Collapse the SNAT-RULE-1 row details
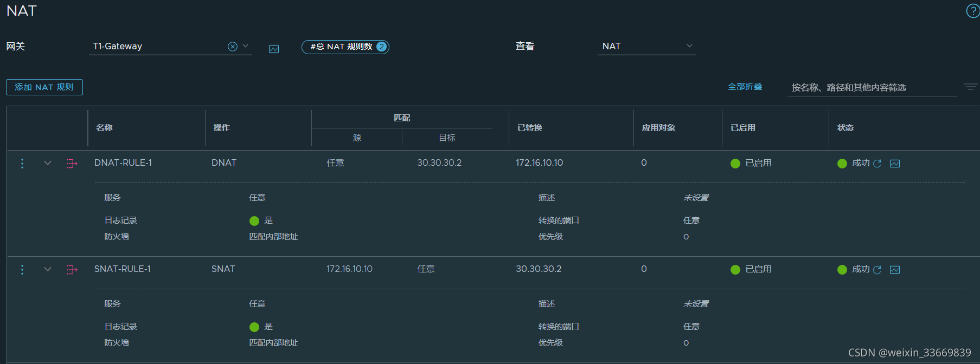Image resolution: width=980 pixels, height=364 pixels. pos(48,269)
